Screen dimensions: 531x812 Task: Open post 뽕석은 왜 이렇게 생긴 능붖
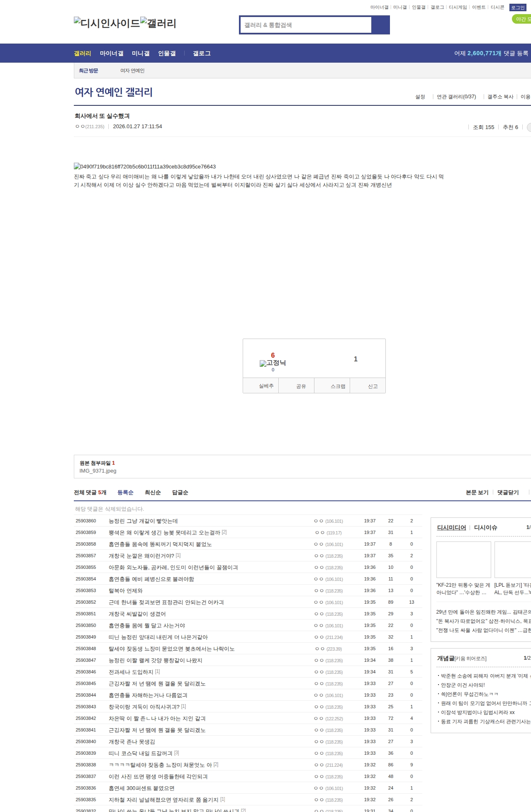[x=164, y=533]
